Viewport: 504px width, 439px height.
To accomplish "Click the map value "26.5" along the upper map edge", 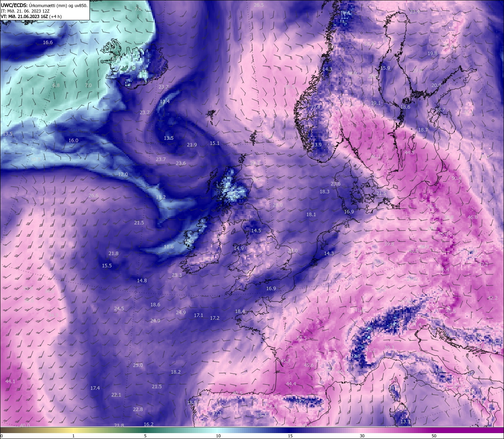I will click(259, 5).
